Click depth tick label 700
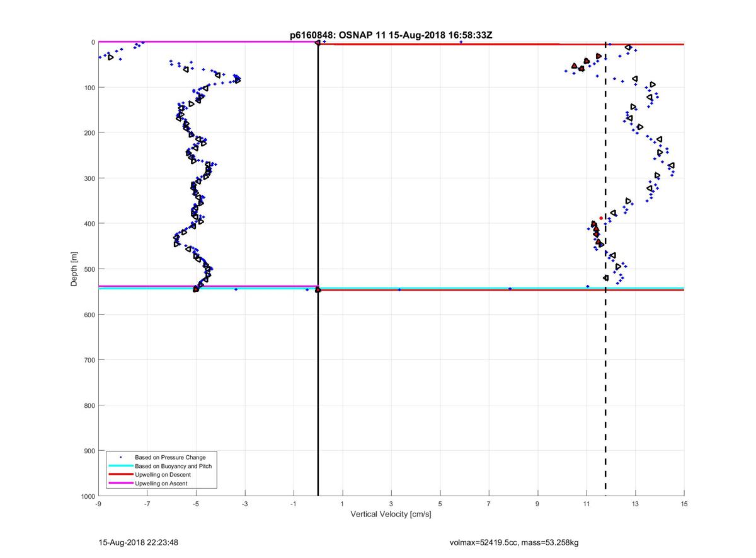 89,360
